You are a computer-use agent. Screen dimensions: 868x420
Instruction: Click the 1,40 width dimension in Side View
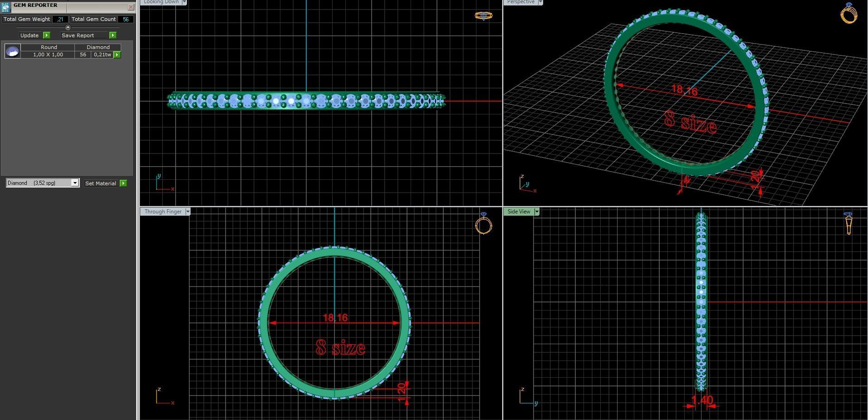pos(702,400)
